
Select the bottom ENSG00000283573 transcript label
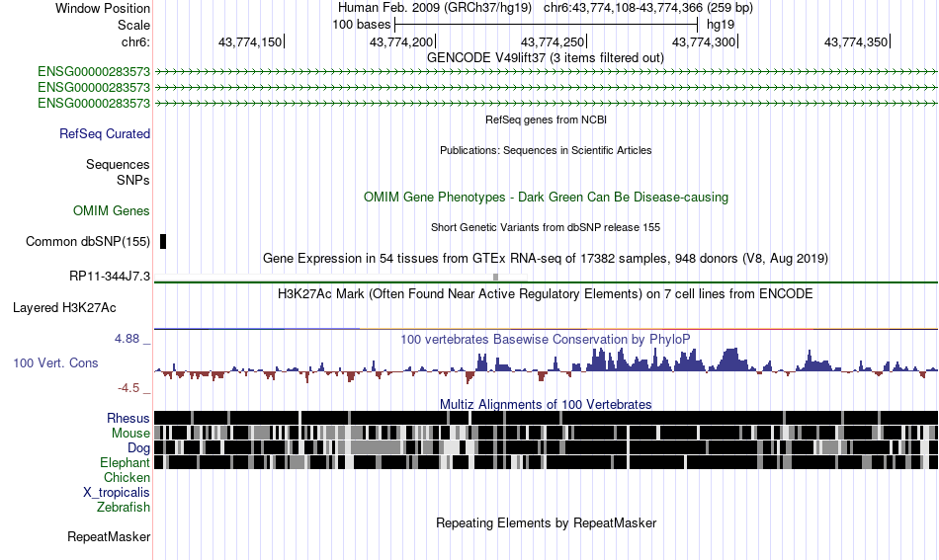(94, 103)
